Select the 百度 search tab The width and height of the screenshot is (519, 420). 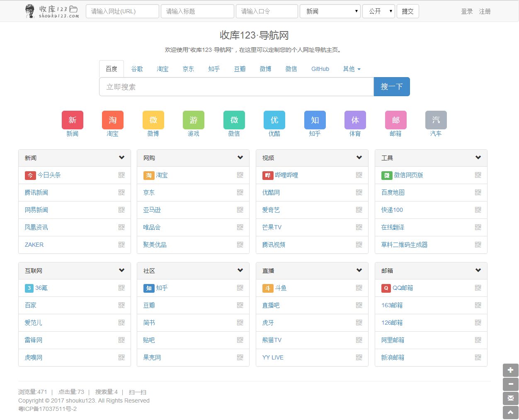coord(112,69)
